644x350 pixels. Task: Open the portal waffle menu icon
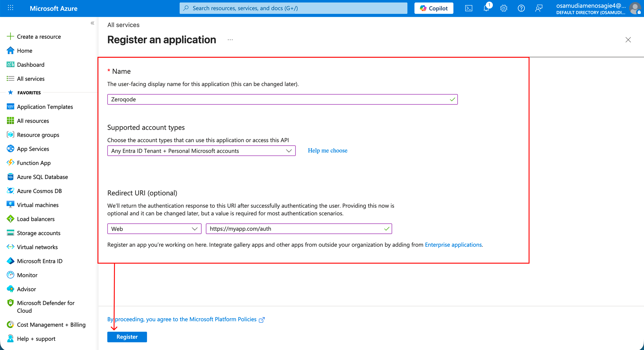point(11,8)
